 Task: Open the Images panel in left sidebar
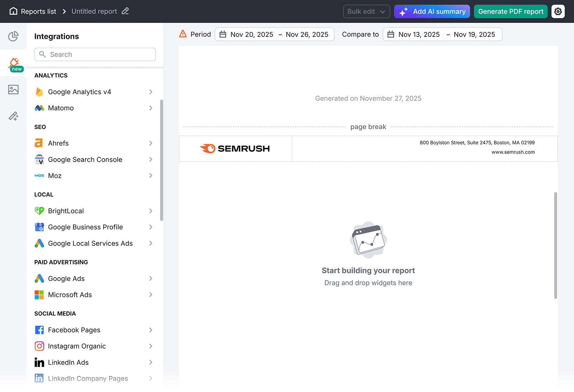pyautogui.click(x=13, y=90)
